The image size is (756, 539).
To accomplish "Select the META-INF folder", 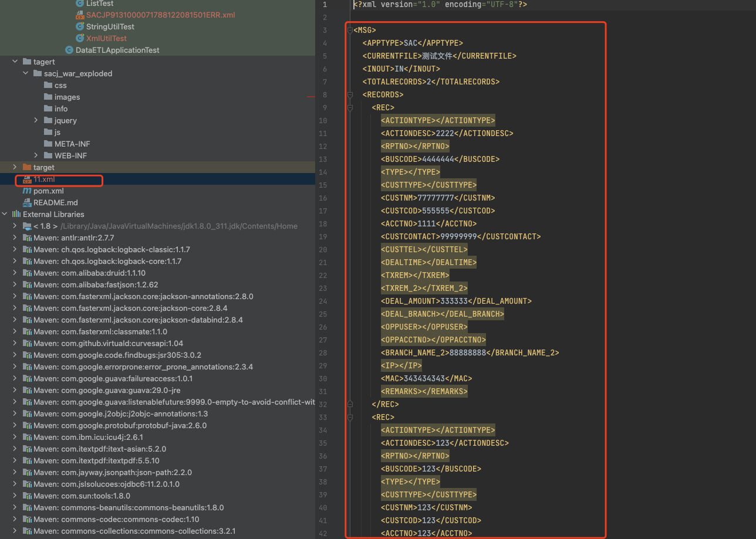I will 72,144.
